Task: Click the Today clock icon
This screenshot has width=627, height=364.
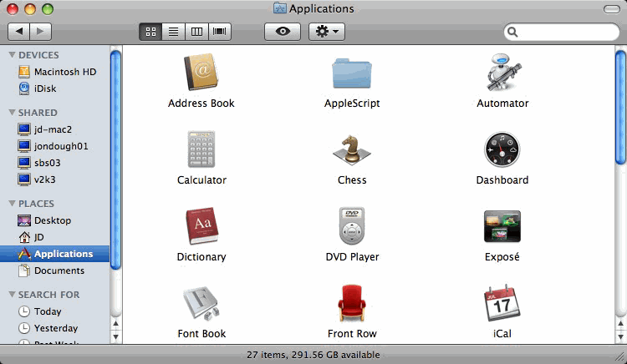Action: pos(24,311)
